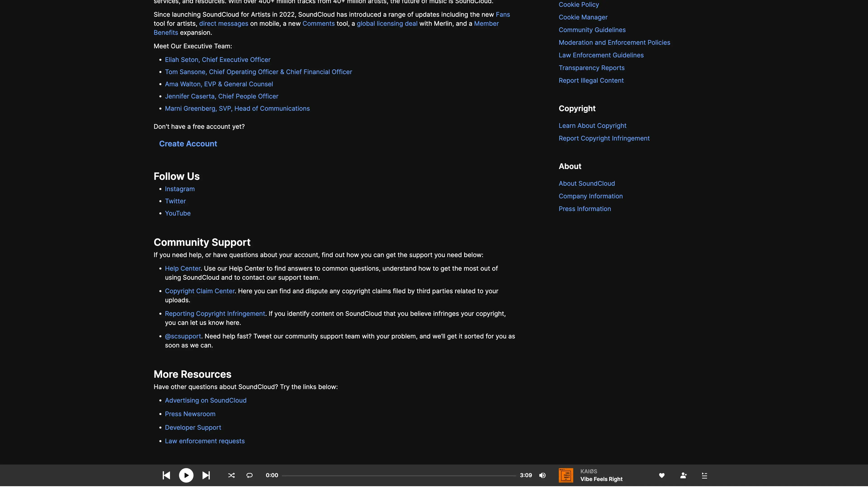Mute the volume speaker icon

(x=542, y=475)
